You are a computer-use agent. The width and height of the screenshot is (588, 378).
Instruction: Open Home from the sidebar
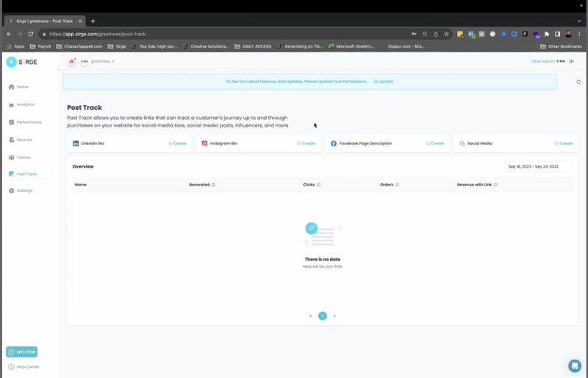(22, 87)
